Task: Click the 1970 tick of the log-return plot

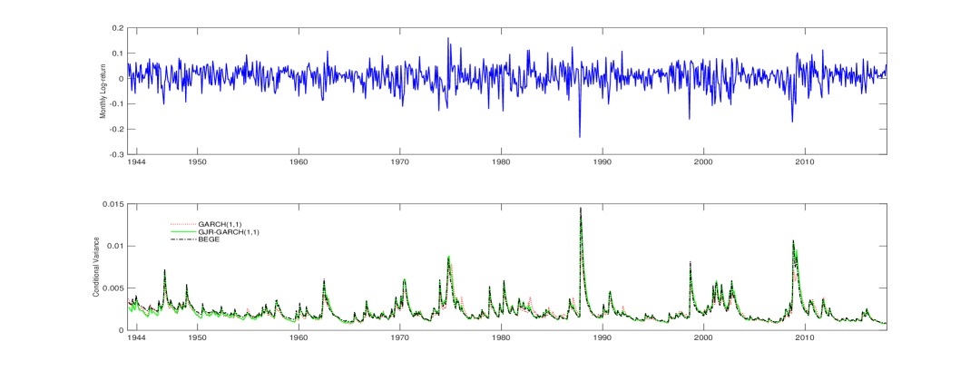Action: coord(400,161)
